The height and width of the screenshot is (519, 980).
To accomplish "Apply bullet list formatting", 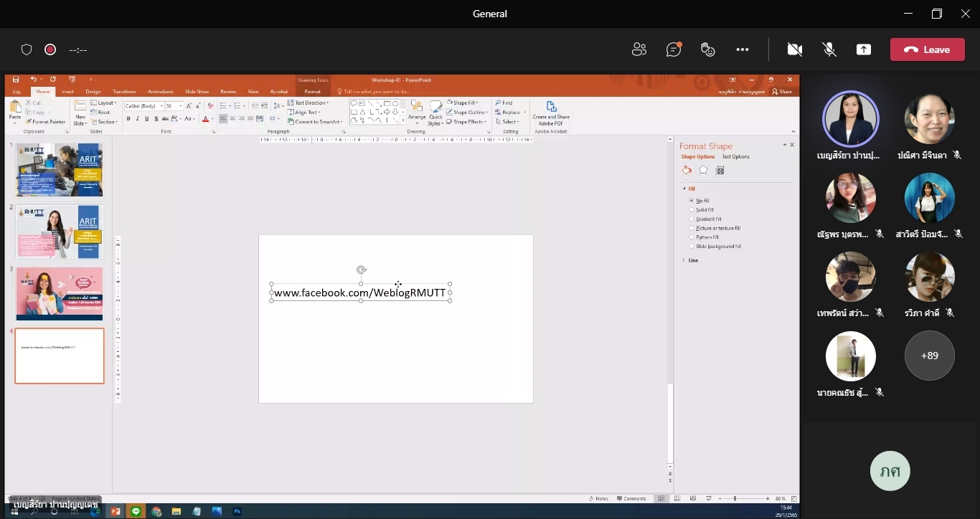I will pos(223,106).
